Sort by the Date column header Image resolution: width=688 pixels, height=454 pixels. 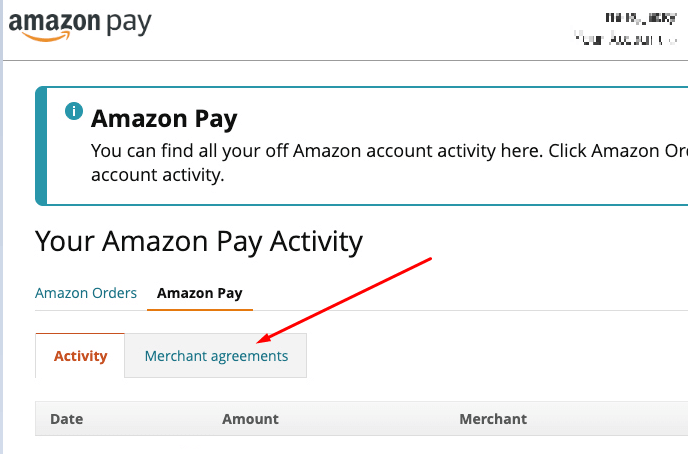[66, 419]
